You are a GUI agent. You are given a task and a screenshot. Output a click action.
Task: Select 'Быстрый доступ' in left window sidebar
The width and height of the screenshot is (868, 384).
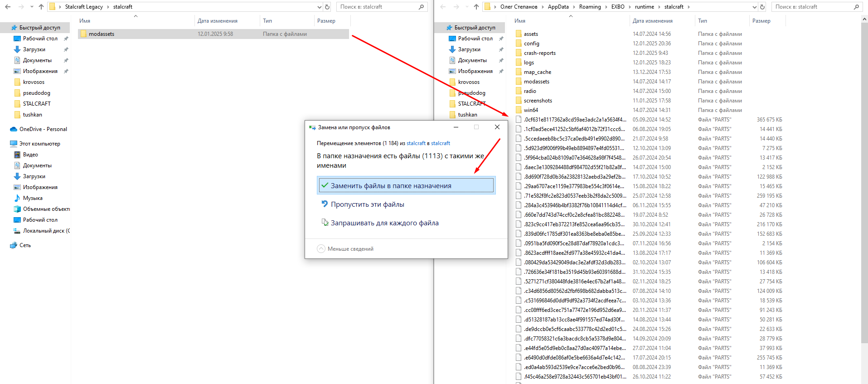[39, 28]
